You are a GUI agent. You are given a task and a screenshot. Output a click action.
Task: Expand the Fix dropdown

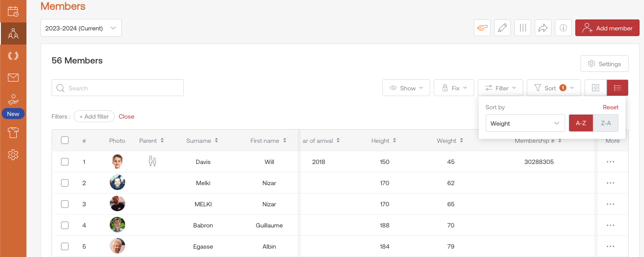pos(454,88)
